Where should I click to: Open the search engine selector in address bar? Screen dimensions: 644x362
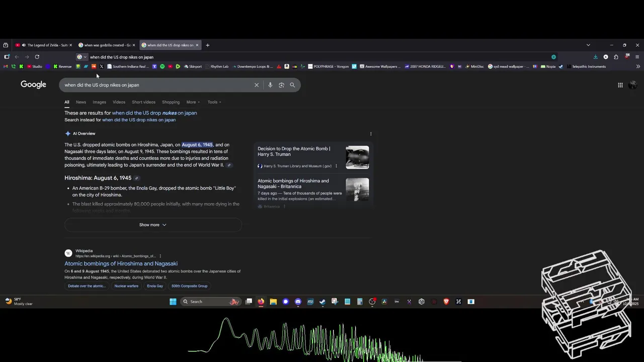pyautogui.click(x=82, y=57)
